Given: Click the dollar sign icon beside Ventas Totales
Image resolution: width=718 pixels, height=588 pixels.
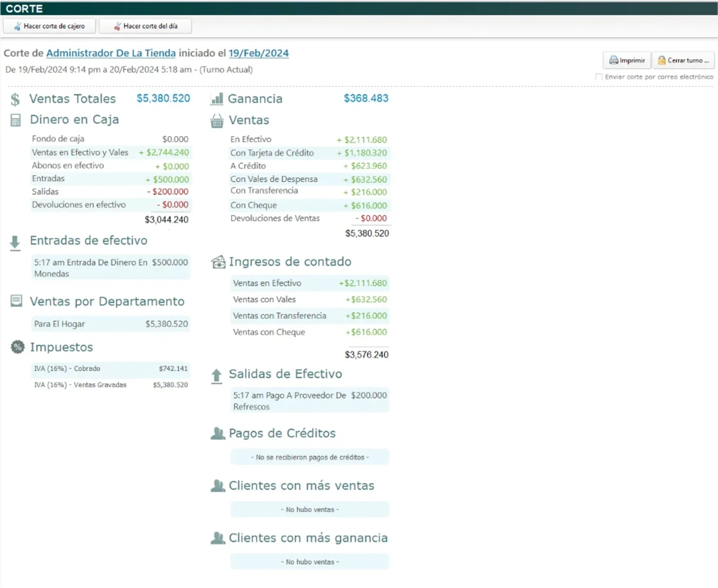Looking at the screenshot, I should 15,99.
